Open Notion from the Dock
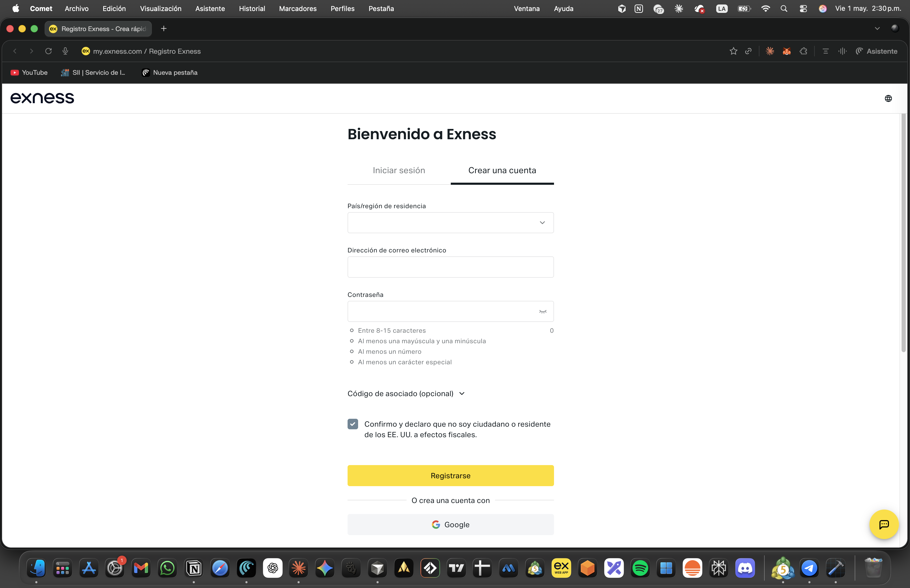The width and height of the screenshot is (910, 588). [x=194, y=568]
